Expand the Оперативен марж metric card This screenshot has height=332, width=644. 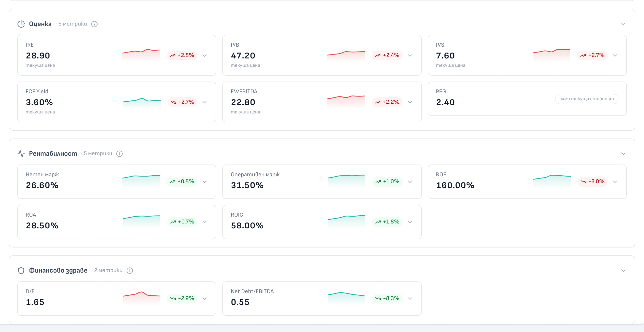coord(410,182)
